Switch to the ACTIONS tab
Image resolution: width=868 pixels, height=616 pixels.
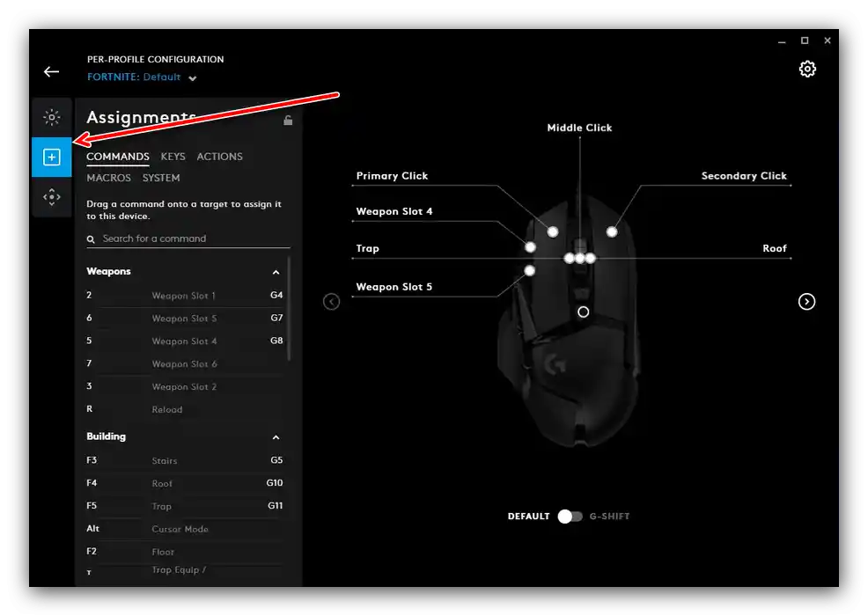click(220, 157)
